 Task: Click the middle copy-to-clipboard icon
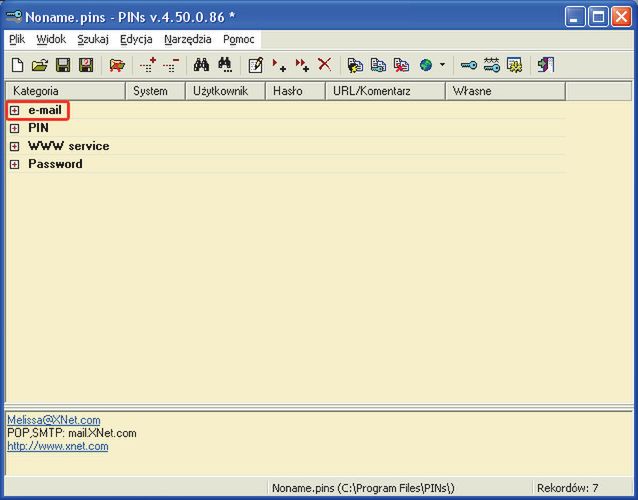378,65
